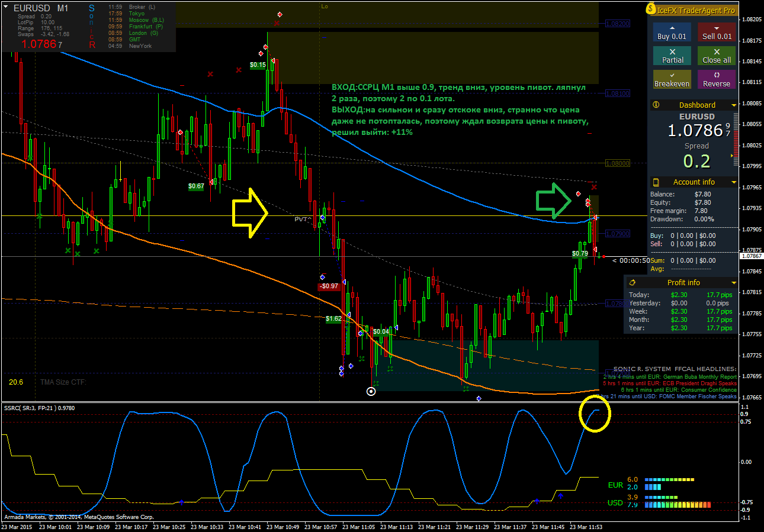Click the Close all button
This screenshot has height=532, width=764.
pyautogui.click(x=717, y=56)
